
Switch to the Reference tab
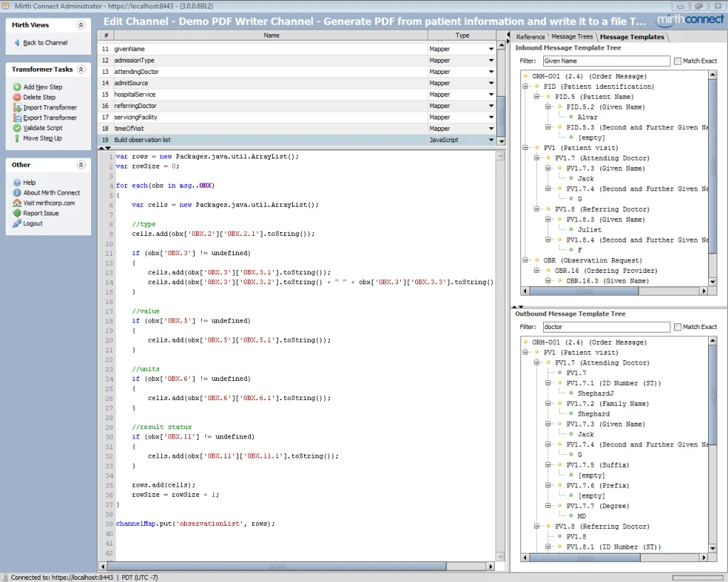click(530, 37)
